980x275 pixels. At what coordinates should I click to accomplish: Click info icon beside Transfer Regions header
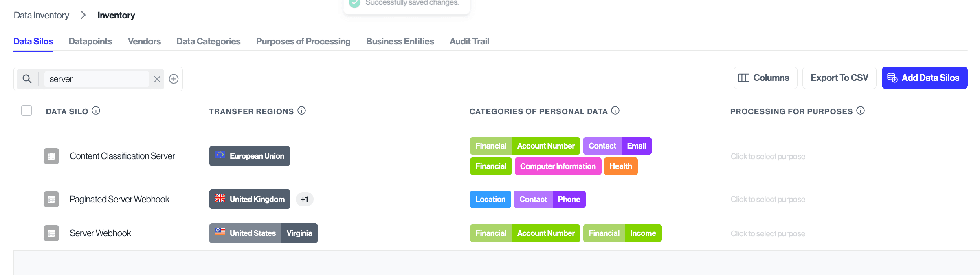301,111
